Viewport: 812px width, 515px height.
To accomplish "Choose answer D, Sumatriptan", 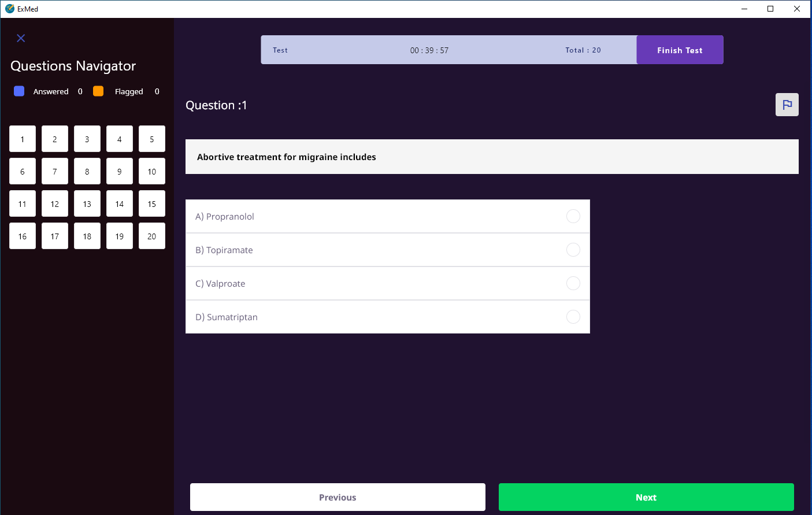I will [x=573, y=317].
